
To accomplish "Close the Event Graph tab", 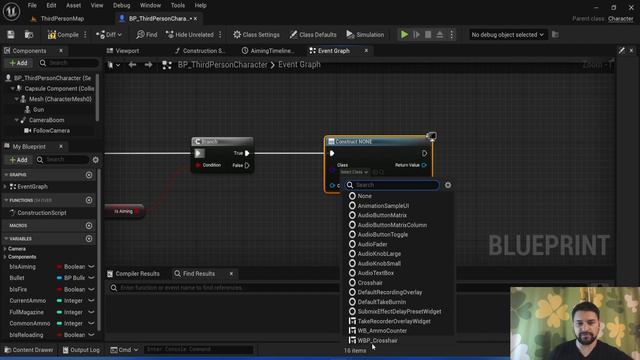I will (366, 51).
